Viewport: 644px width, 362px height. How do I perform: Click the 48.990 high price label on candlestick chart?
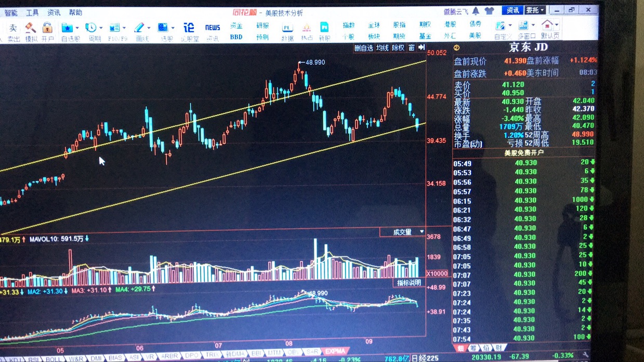tap(314, 62)
